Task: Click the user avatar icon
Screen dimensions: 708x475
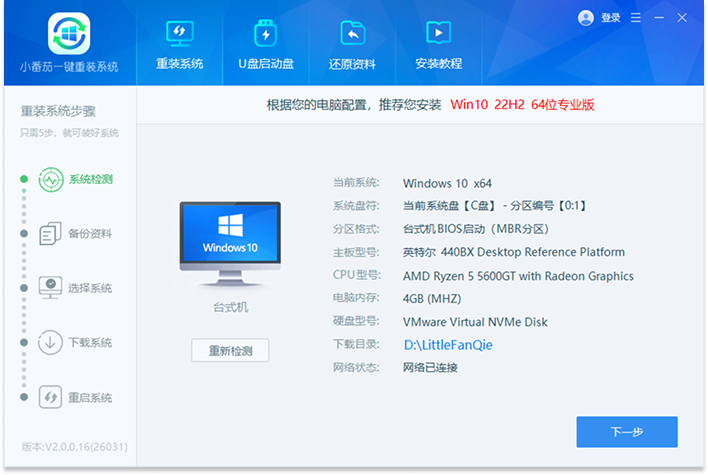Action: (586, 18)
